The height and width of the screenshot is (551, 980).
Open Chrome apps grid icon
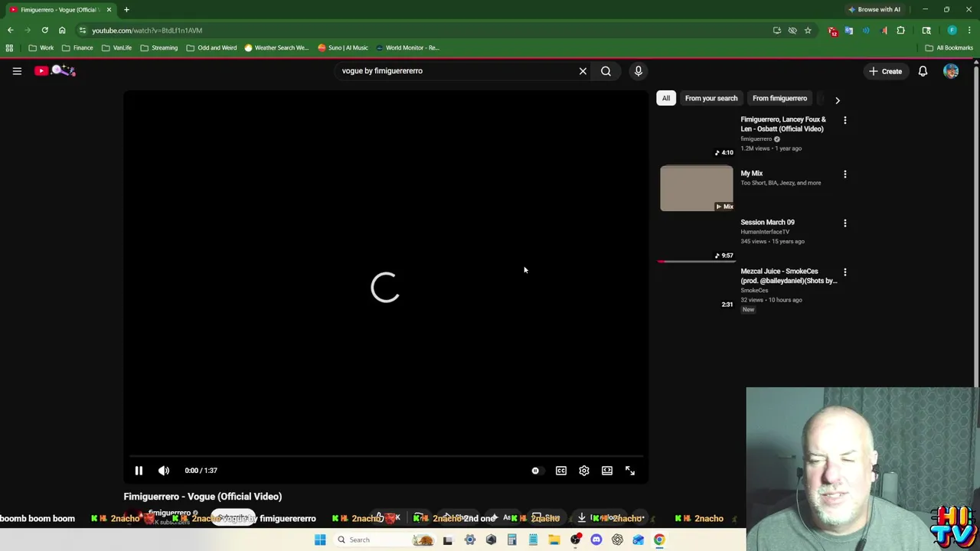[9, 47]
